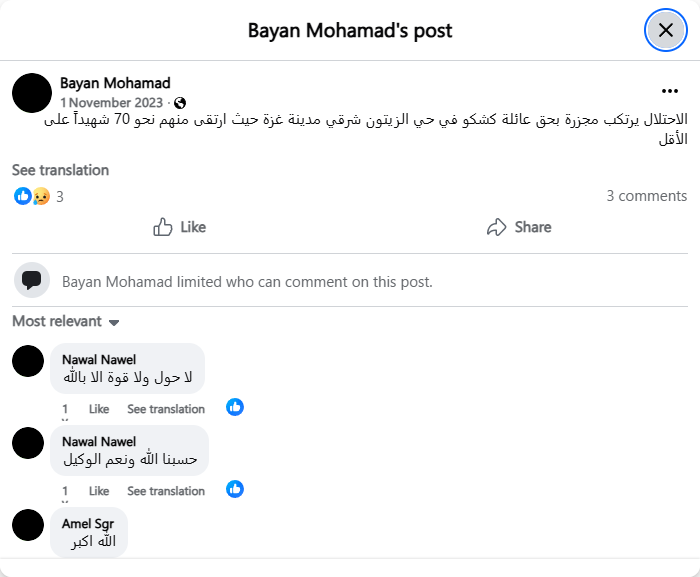Click like reaction icon on first comment
The image size is (700, 577).
235,407
